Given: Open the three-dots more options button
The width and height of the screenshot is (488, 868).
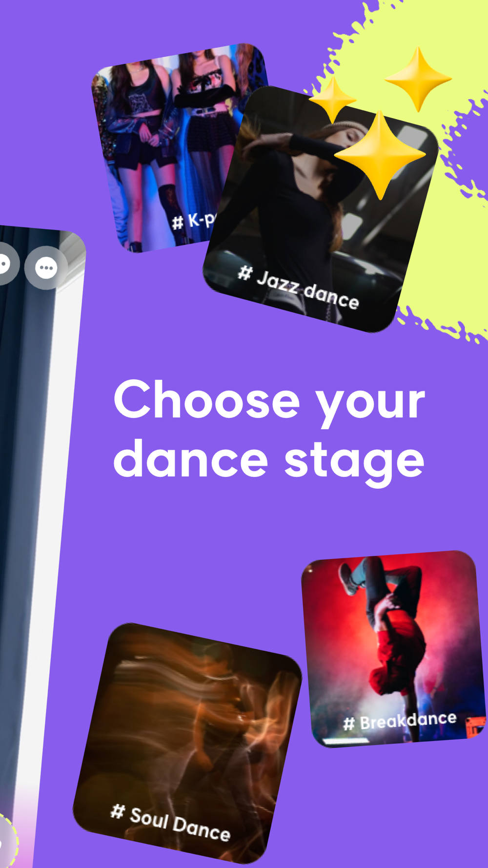Looking at the screenshot, I should (46, 268).
